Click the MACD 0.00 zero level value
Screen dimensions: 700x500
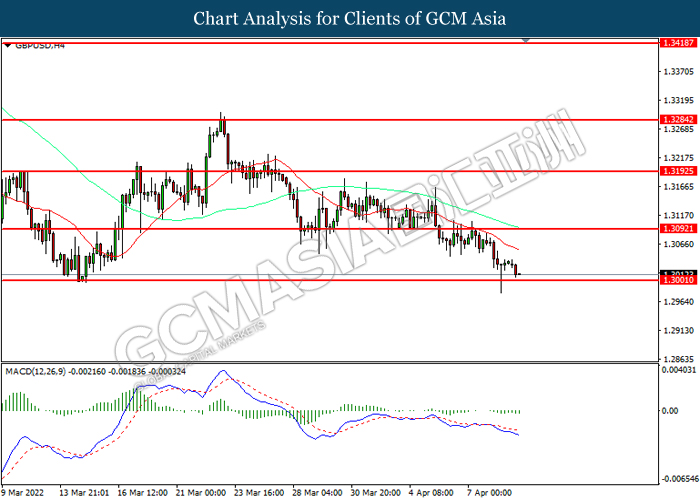pos(670,411)
